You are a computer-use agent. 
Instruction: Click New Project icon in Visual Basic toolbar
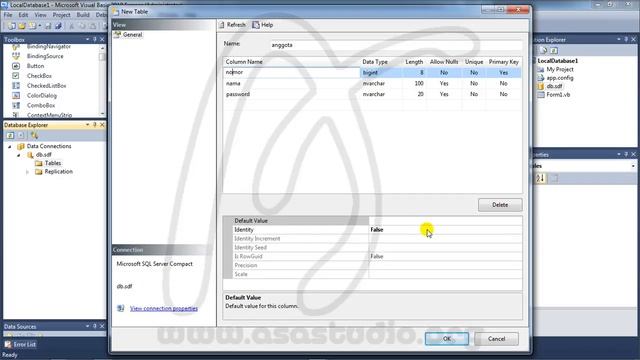11,26
